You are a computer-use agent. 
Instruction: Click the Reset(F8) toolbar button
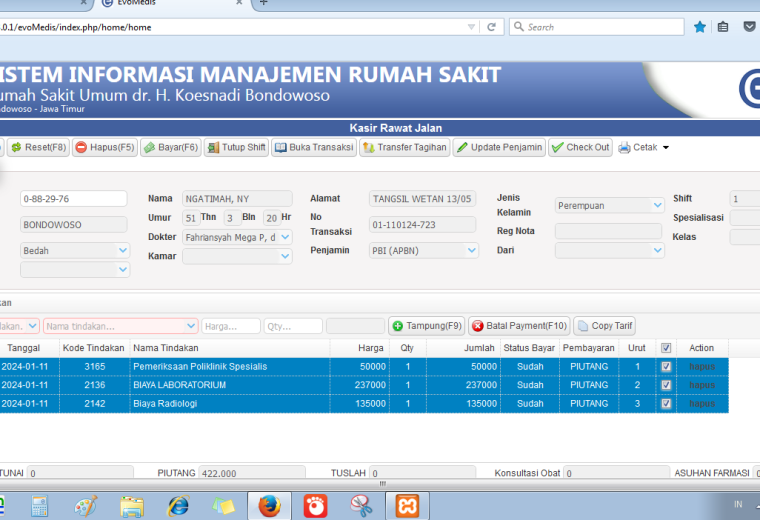click(38, 147)
